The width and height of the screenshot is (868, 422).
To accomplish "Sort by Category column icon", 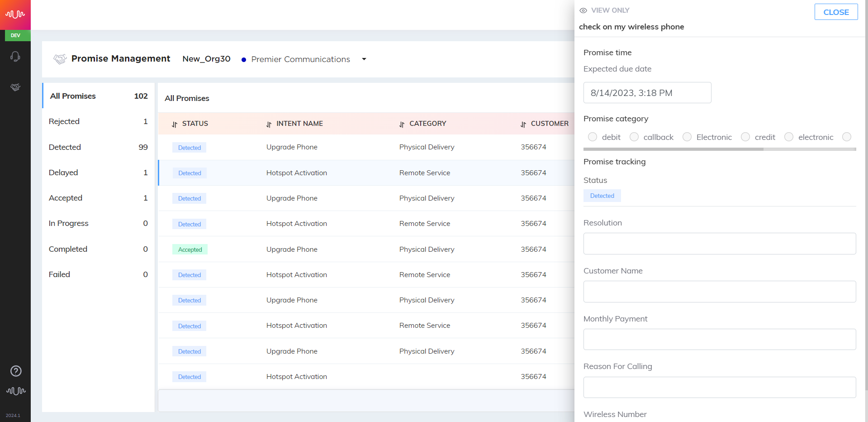I will (x=402, y=124).
